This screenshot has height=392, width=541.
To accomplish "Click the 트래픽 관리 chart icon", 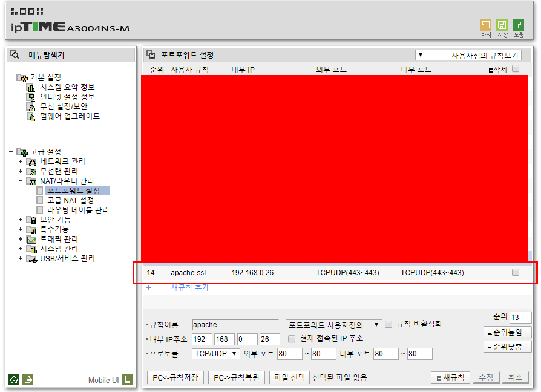I will (31, 240).
